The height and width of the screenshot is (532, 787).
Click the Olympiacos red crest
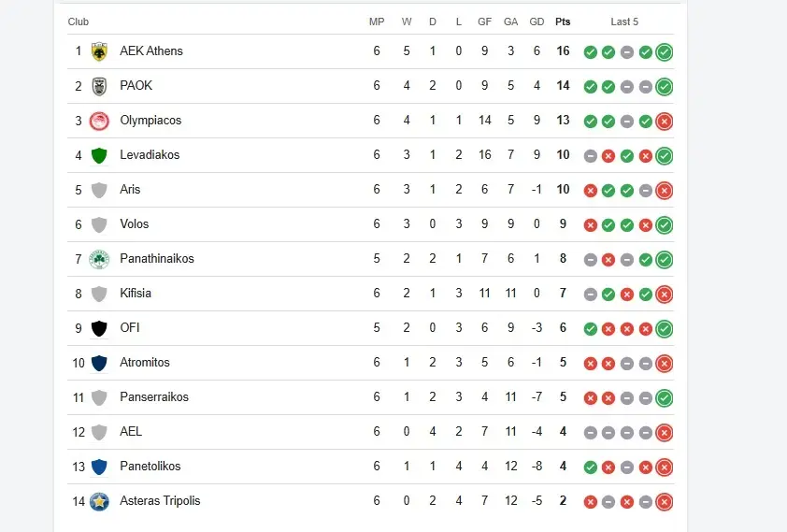99,121
